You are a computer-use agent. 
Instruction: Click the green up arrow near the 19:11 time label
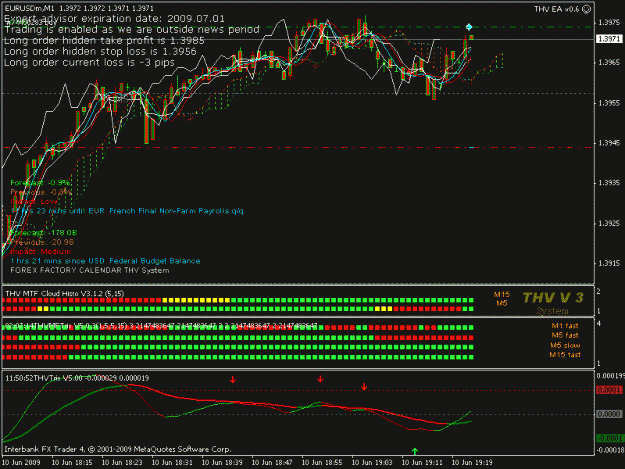click(x=415, y=451)
